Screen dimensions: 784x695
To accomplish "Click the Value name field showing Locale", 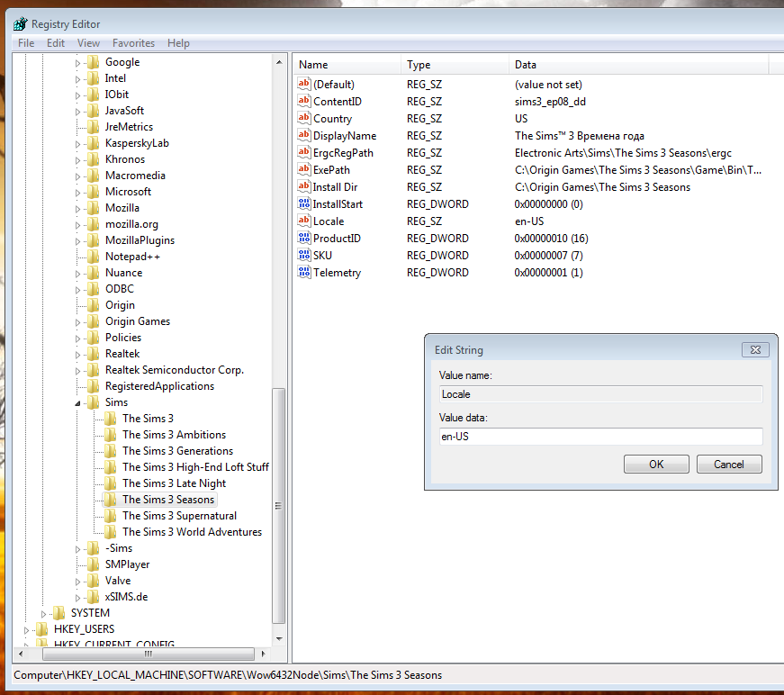I will coord(601,394).
